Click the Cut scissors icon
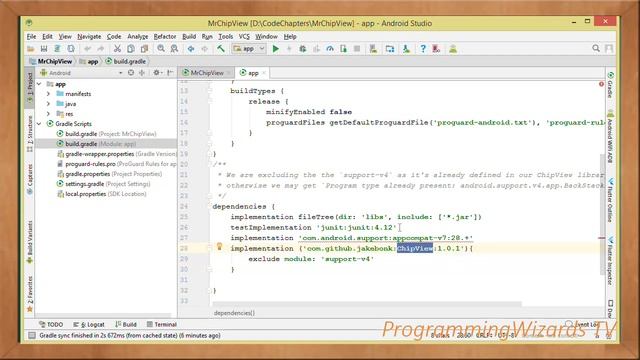This screenshot has height=360, width=640. point(117,49)
